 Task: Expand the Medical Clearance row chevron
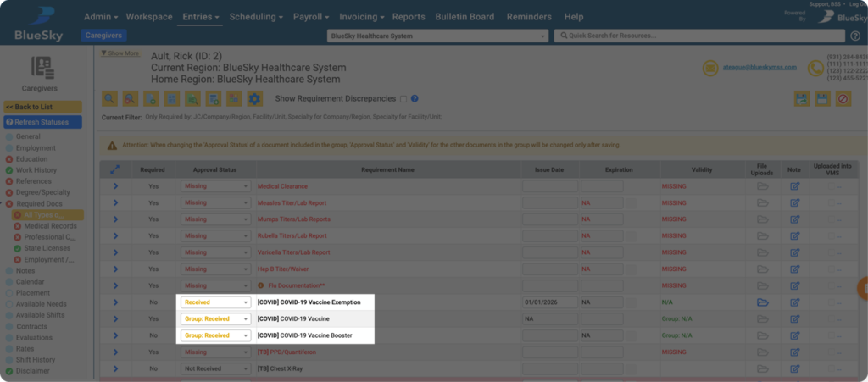click(115, 186)
